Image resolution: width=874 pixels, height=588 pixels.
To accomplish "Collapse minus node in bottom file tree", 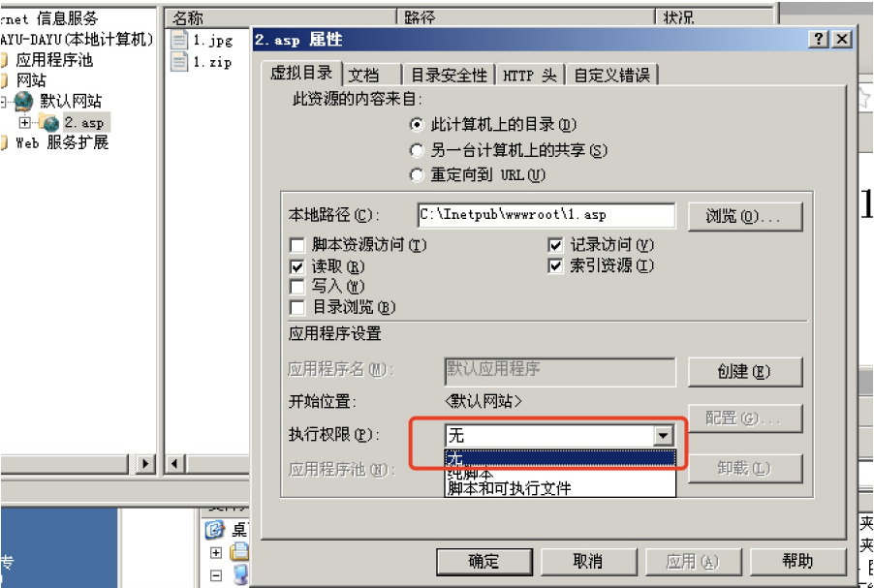I will 216,575.
